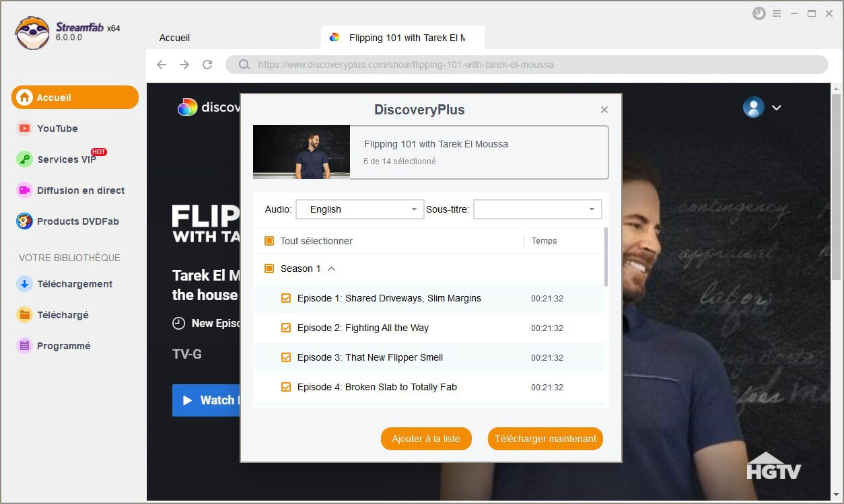Open Products DVDFab icon

click(x=25, y=221)
